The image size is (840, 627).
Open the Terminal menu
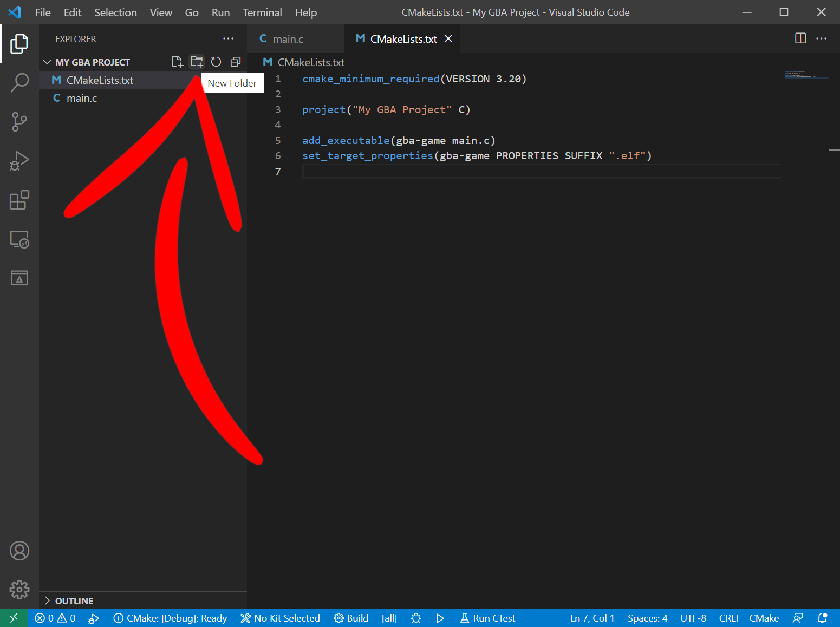click(262, 12)
